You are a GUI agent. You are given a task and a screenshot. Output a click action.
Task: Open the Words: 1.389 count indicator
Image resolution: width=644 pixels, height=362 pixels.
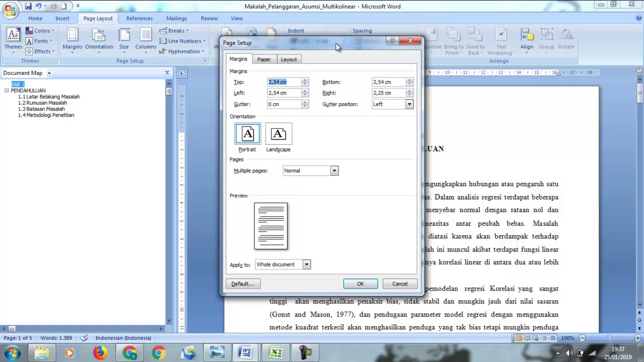(x=56, y=338)
